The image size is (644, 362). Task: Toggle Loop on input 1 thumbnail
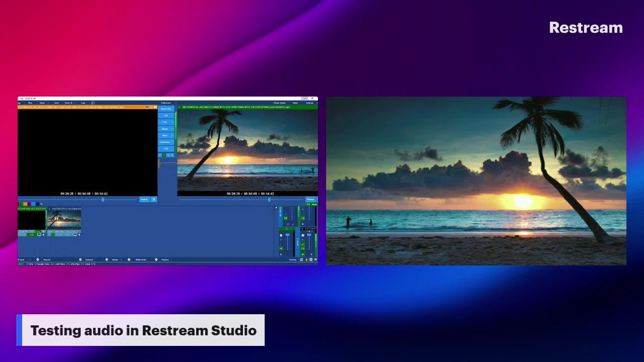click(x=38, y=231)
